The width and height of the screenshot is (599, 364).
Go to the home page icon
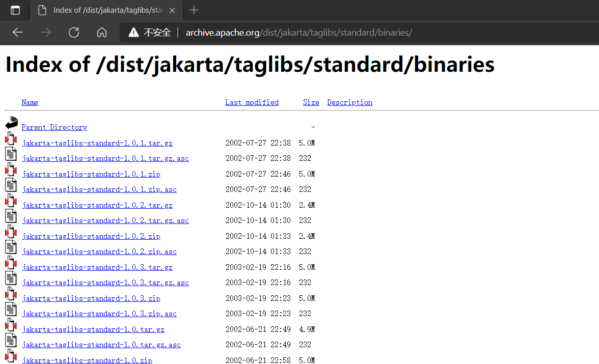tap(102, 33)
